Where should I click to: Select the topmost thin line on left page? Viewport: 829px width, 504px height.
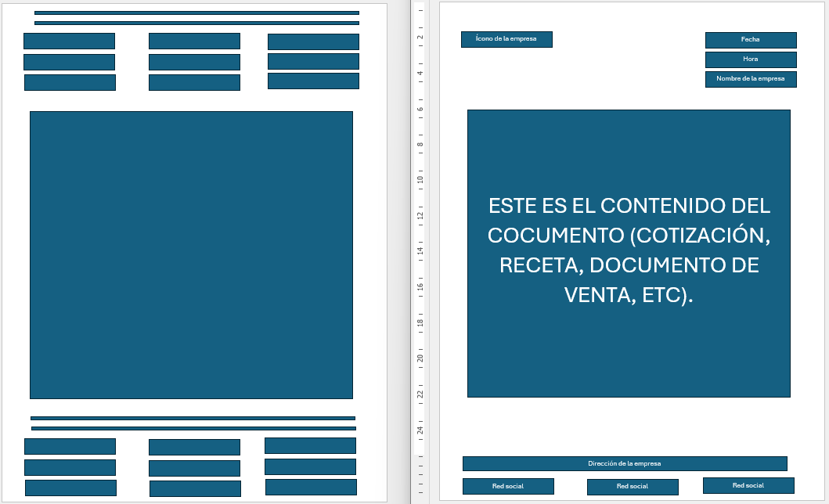[196, 13]
